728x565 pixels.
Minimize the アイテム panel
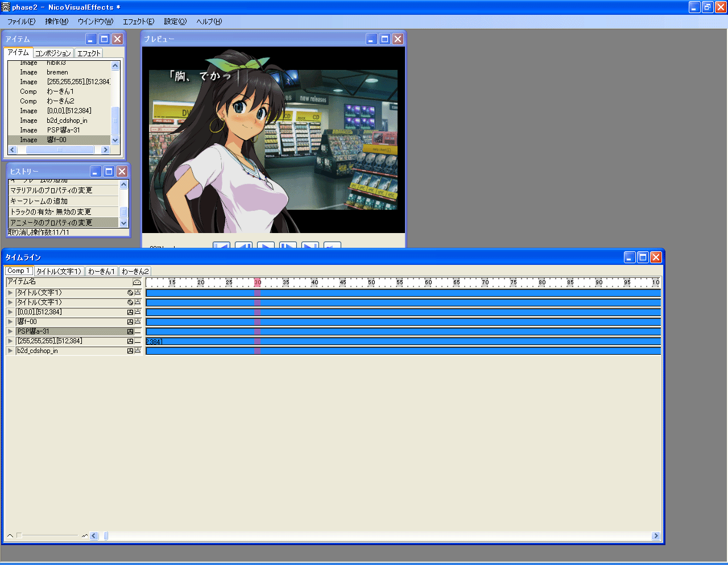click(x=91, y=39)
